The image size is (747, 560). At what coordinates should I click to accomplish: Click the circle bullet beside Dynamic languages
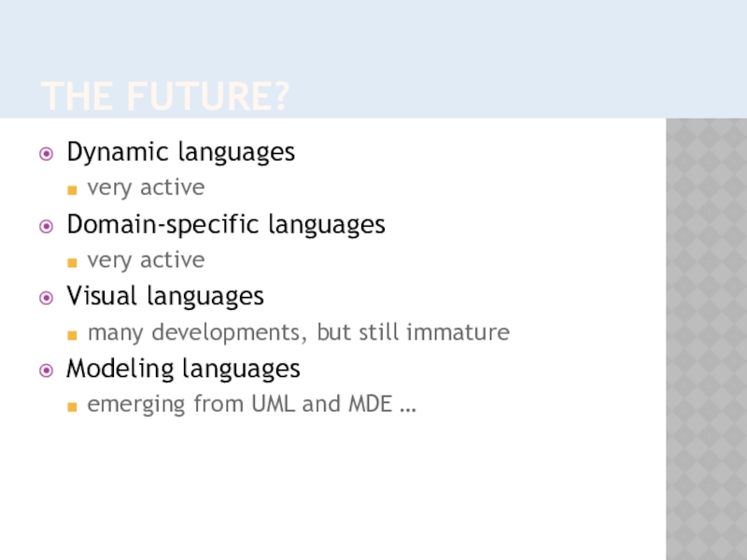[x=47, y=153]
